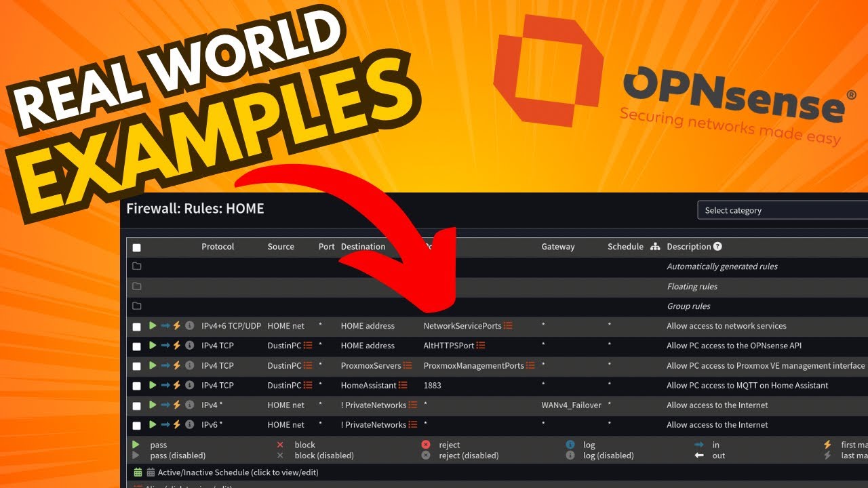Click the lightning quick icon on network services rule
This screenshot has height=488, width=868.
177,326
